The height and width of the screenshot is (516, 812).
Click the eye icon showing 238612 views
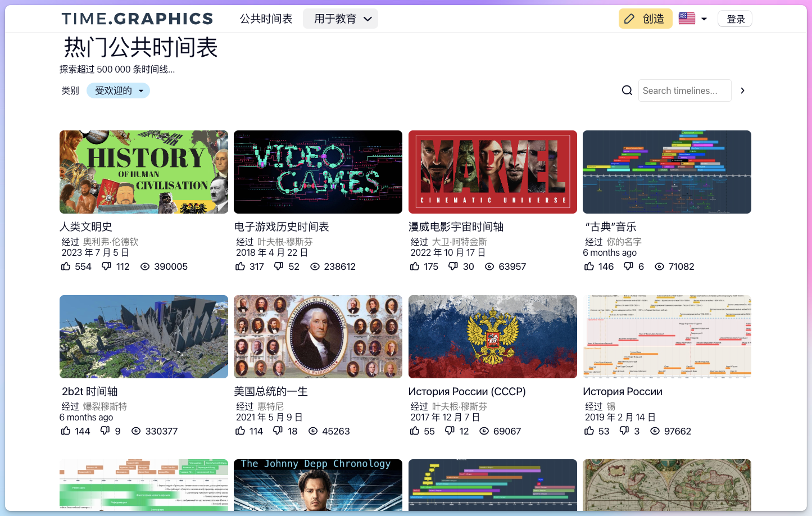(x=315, y=266)
